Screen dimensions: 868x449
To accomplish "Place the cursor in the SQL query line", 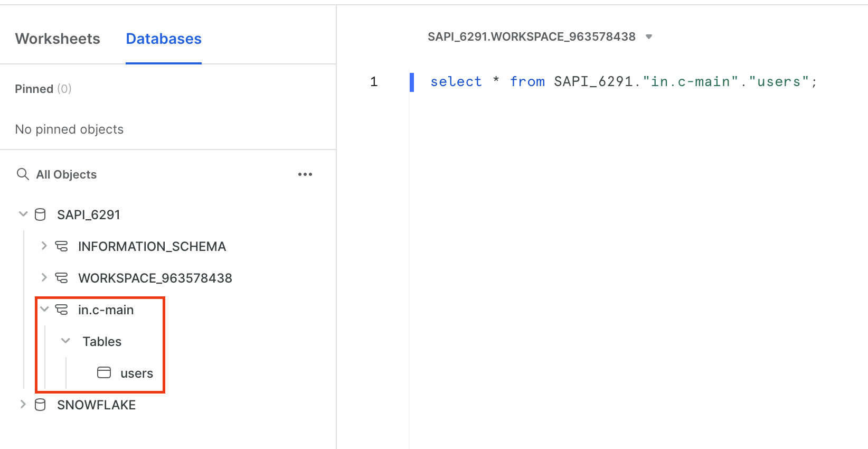I will (623, 81).
